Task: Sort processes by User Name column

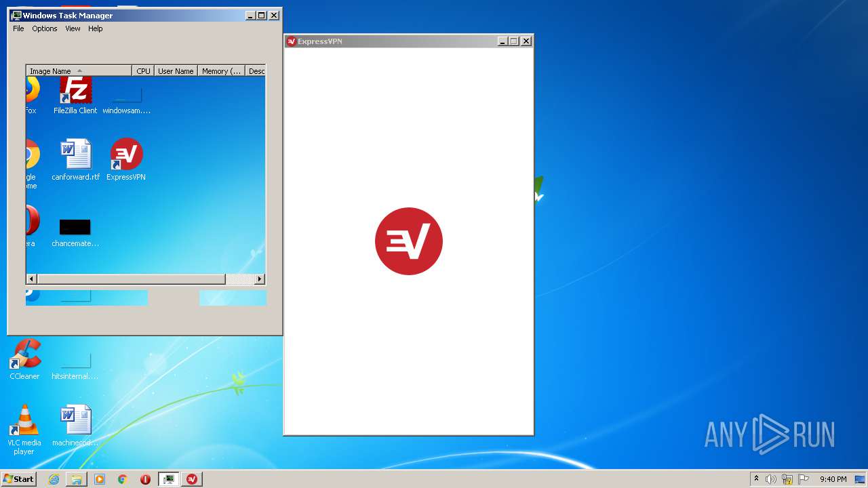Action: [x=176, y=70]
